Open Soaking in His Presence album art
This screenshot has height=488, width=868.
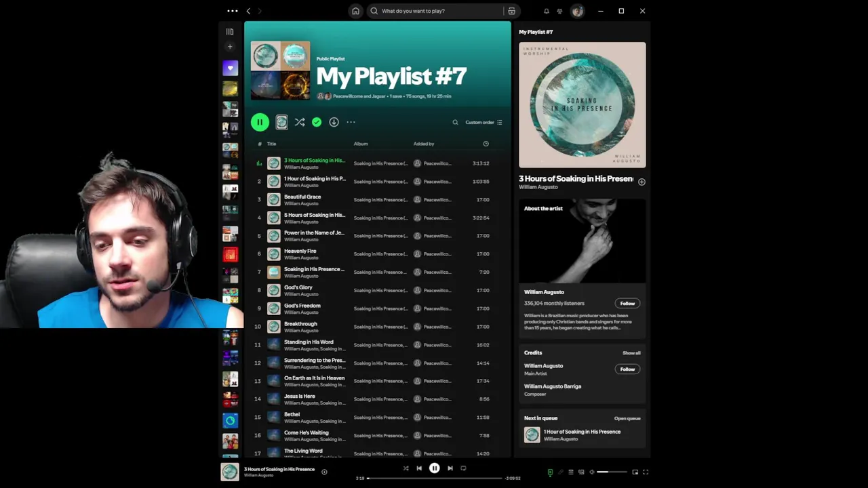pos(583,105)
